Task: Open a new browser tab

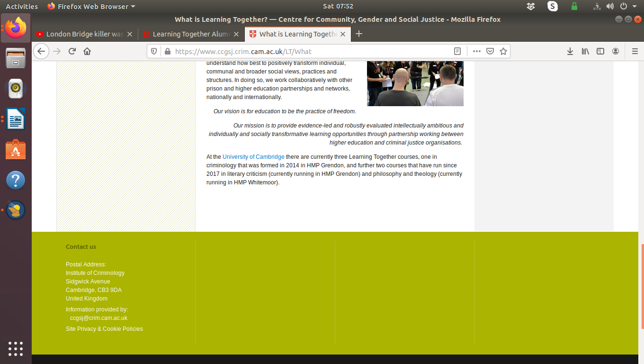Action: click(x=359, y=34)
